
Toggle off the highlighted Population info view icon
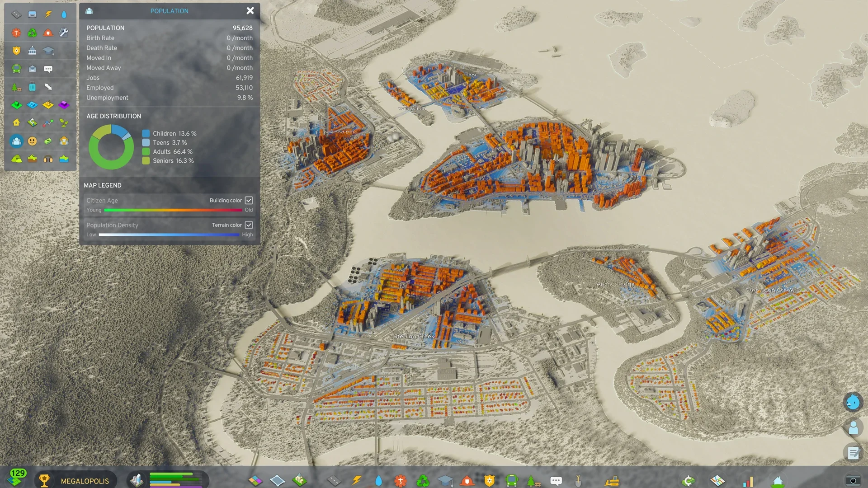(x=16, y=141)
